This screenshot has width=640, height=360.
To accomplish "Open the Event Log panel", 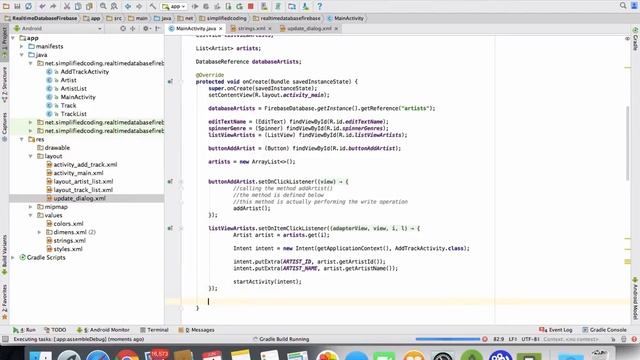I will 556,330.
